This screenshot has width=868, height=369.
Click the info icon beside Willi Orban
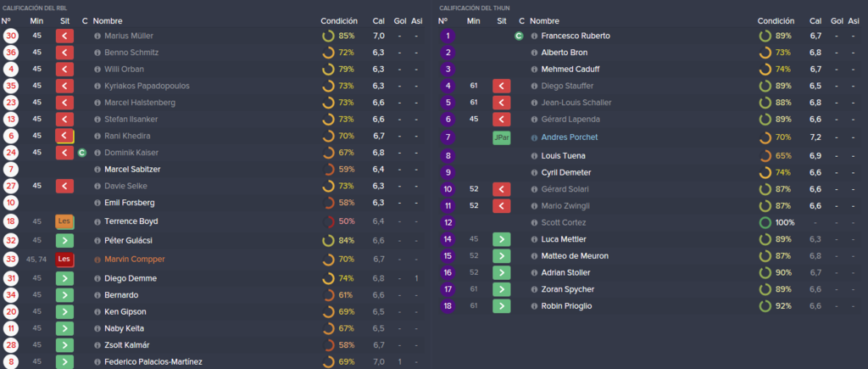coord(97,70)
